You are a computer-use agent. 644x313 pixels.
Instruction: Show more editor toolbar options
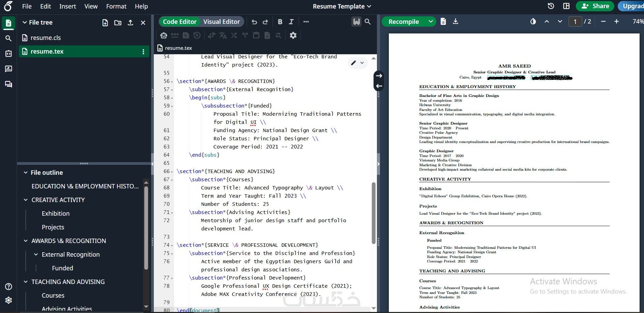[x=306, y=22]
